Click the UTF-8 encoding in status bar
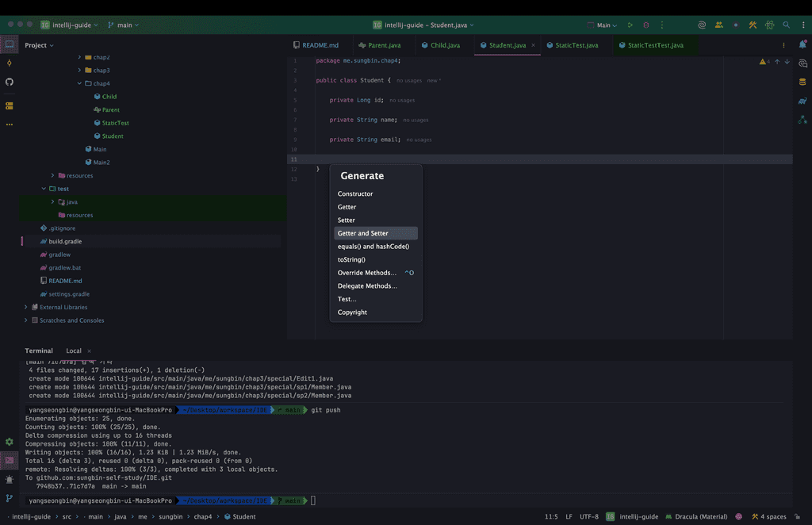 589,516
